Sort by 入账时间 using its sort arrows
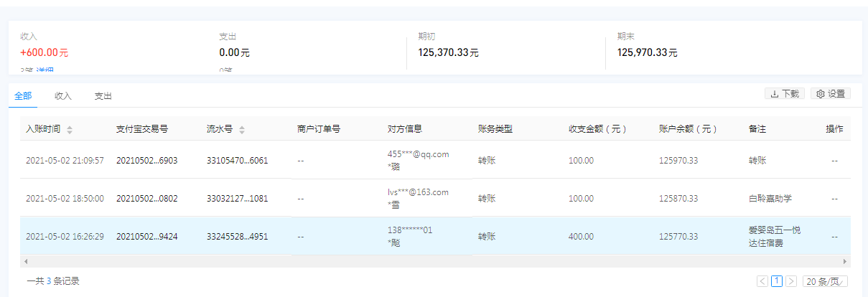868x297 pixels. pyautogui.click(x=70, y=130)
